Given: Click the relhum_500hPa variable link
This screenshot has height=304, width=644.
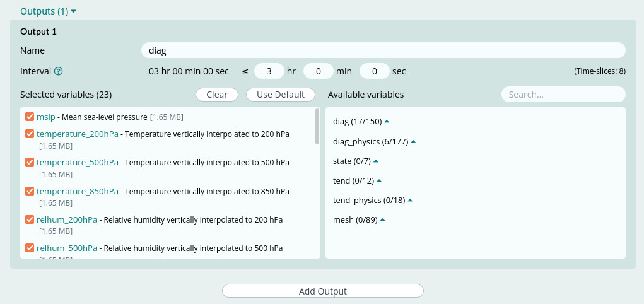Looking at the screenshot, I should tap(66, 248).
